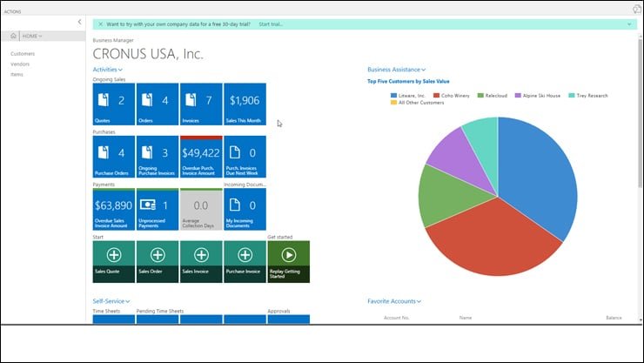Open Overdue Sales Invoice Amount tile
The height and width of the screenshot is (363, 644).
tap(114, 209)
